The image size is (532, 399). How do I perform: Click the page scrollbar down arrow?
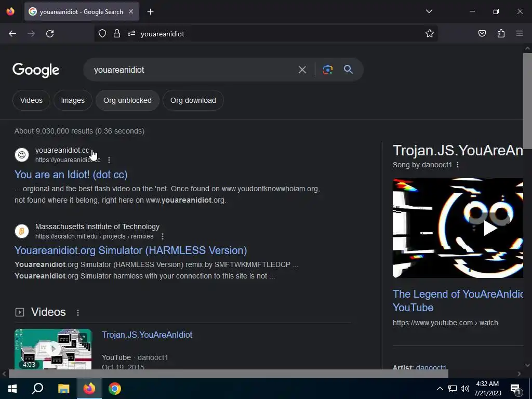tap(527, 365)
